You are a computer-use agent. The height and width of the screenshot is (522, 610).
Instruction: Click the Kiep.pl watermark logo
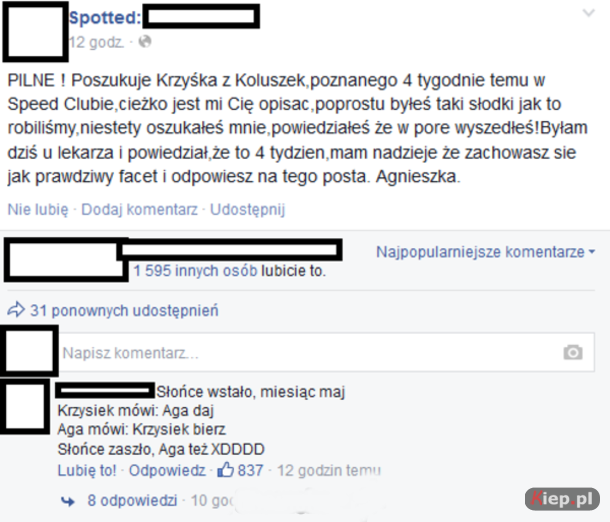(x=562, y=499)
